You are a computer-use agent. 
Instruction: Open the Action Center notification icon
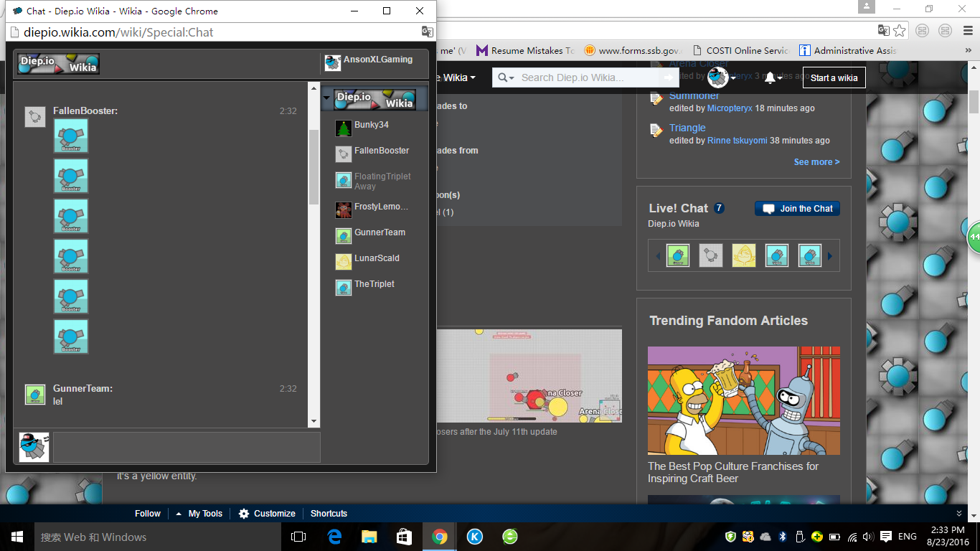pos(886,537)
